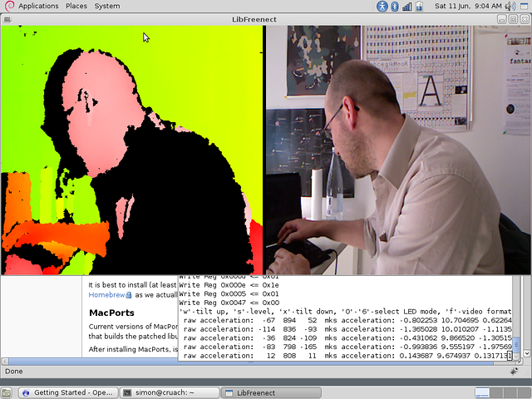Click the depth map view in LibFreenect
Image resolution: width=532 pixels, height=399 pixels.
pyautogui.click(x=132, y=150)
